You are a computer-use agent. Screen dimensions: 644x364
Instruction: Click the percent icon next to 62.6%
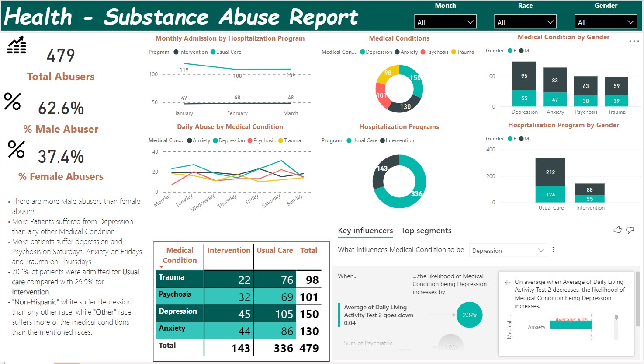tap(12, 101)
